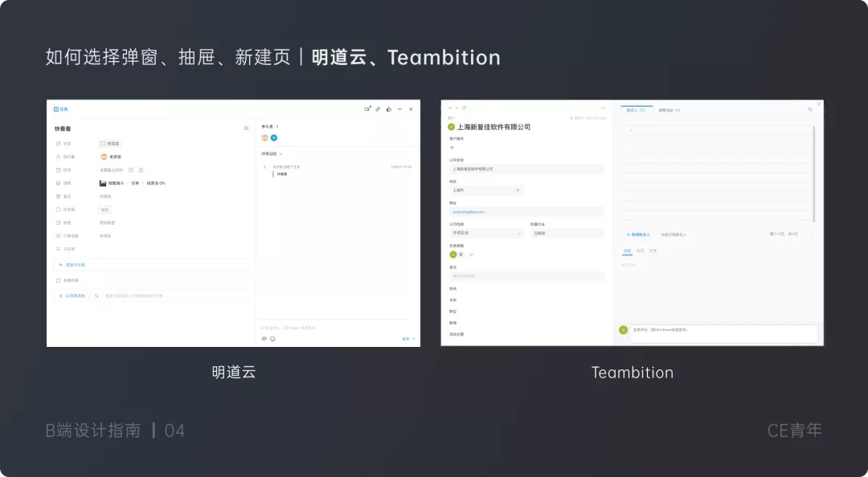868x477 pixels.
Task: Click the copy link icon in the task header
Action: (378, 109)
